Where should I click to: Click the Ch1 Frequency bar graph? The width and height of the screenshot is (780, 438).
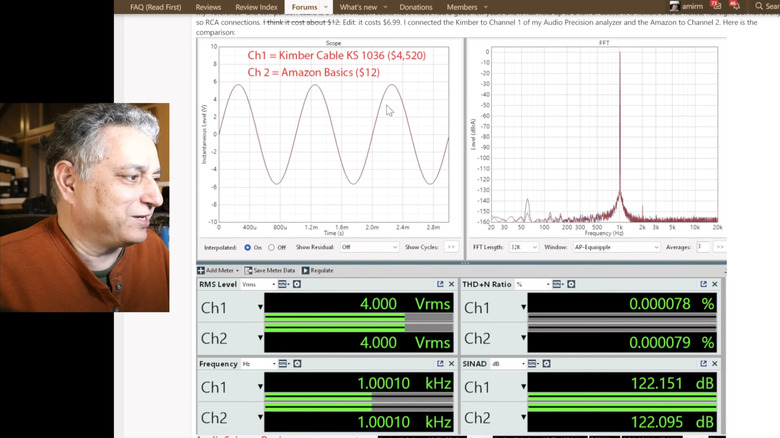359,396
